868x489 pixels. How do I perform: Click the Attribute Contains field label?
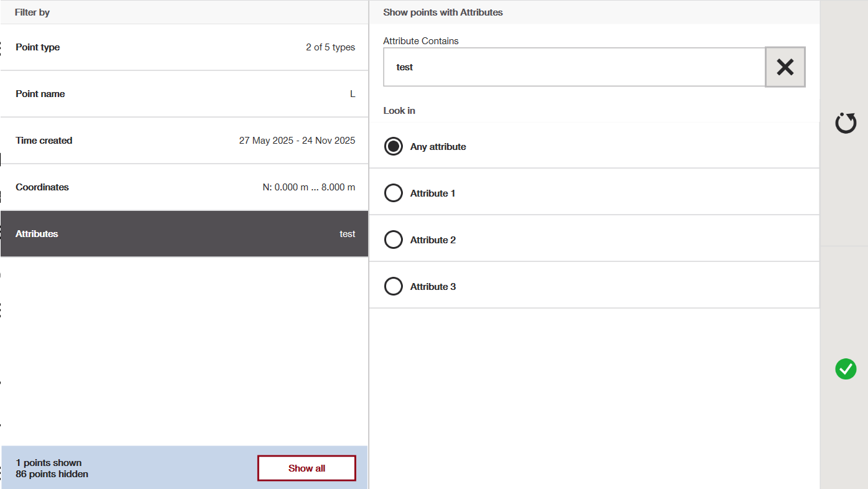click(x=421, y=41)
